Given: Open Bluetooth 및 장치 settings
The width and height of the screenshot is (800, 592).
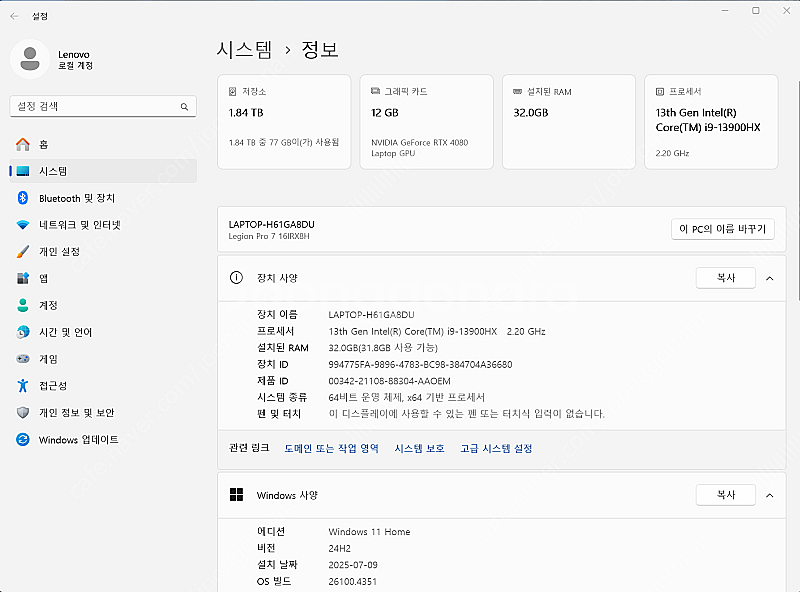Looking at the screenshot, I should point(103,198).
